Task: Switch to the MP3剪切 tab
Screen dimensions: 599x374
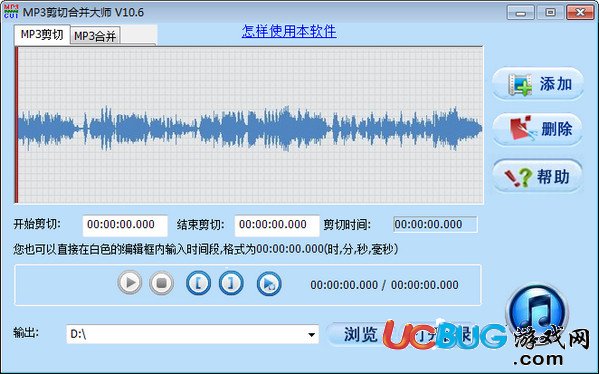Action: pyautogui.click(x=42, y=35)
